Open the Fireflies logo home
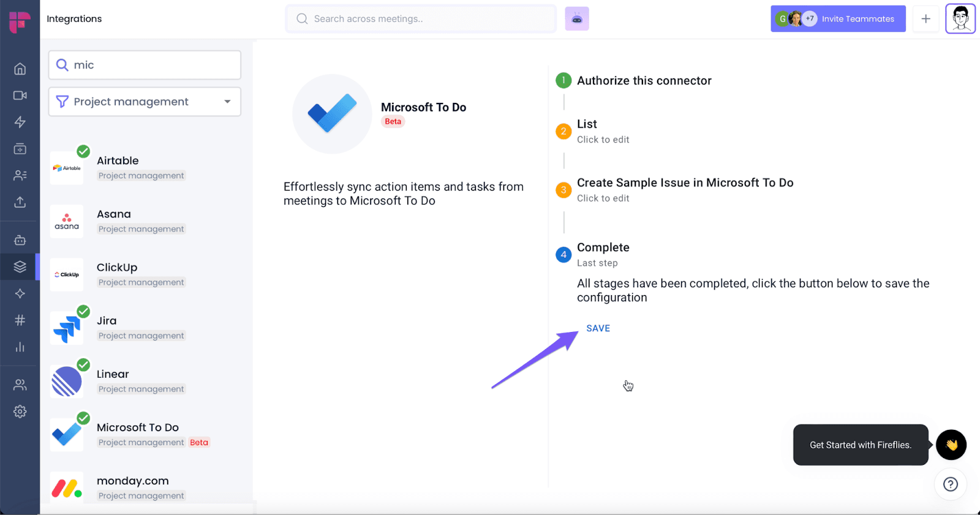 pos(20,21)
